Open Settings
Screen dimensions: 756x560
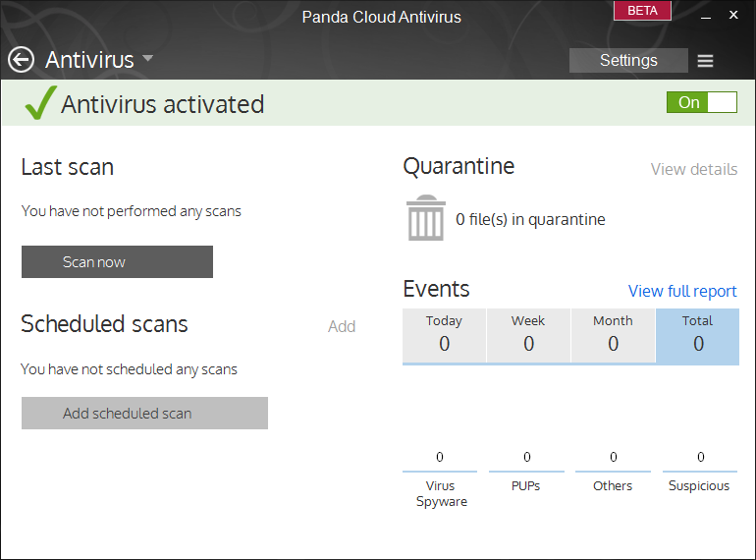click(628, 60)
